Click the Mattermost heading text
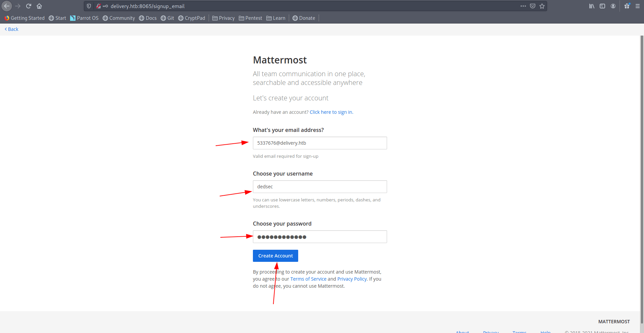Screen dimensions: 644x333 pyautogui.click(x=280, y=60)
